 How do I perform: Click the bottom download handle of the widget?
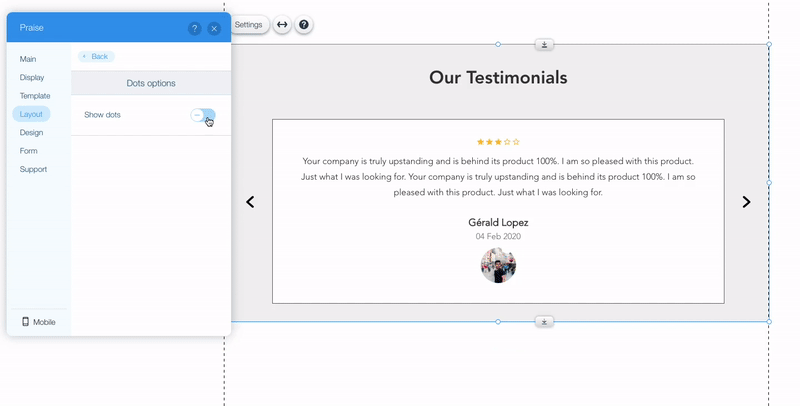coord(543,322)
